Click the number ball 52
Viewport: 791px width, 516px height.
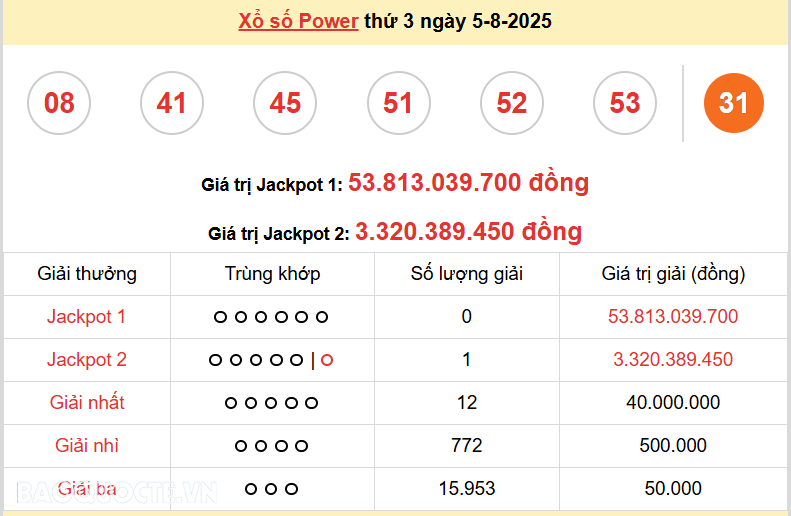click(511, 103)
